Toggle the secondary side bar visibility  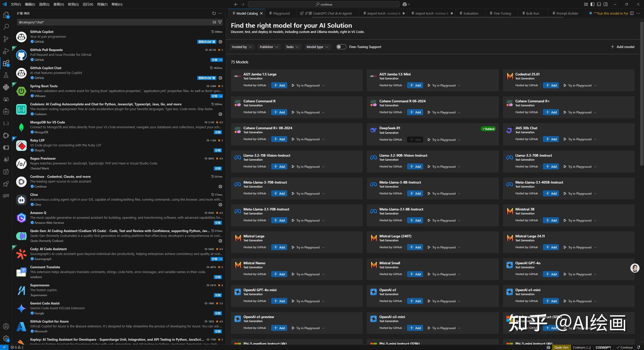[x=606, y=4]
